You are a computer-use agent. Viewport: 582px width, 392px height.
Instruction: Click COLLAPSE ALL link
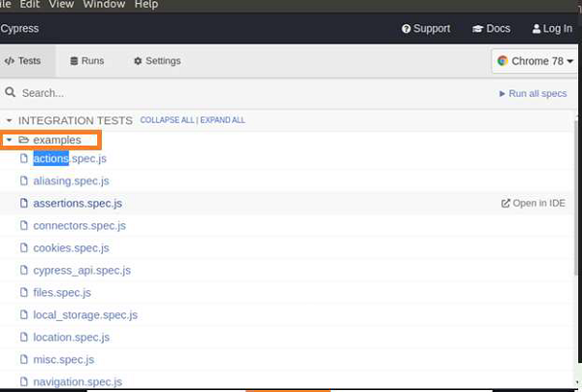[167, 120]
